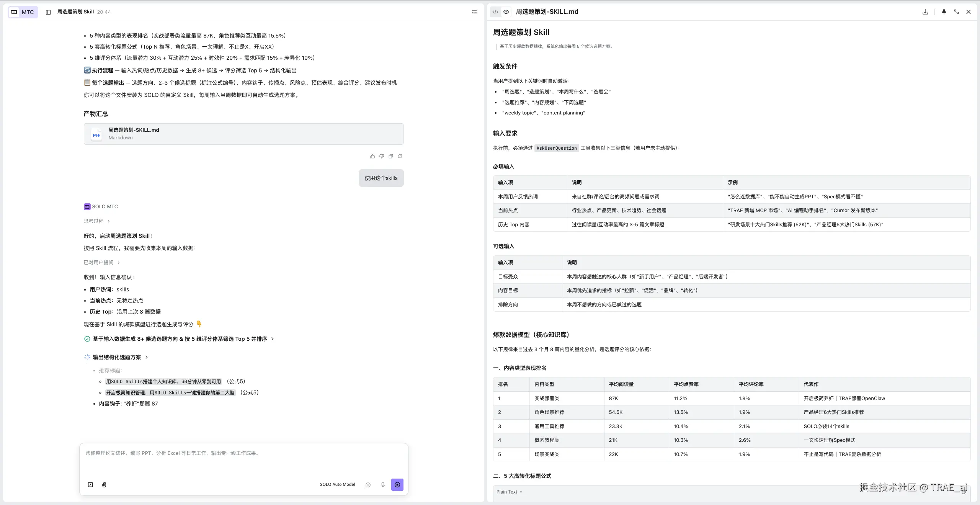Regenerate the assistant response
980x505 pixels.
tap(400, 156)
